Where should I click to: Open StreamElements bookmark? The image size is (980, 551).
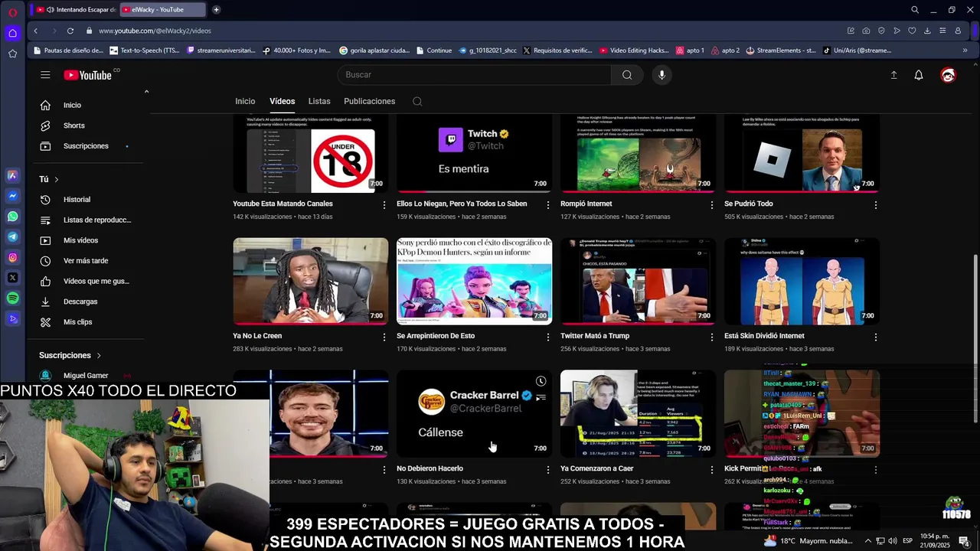(782, 51)
